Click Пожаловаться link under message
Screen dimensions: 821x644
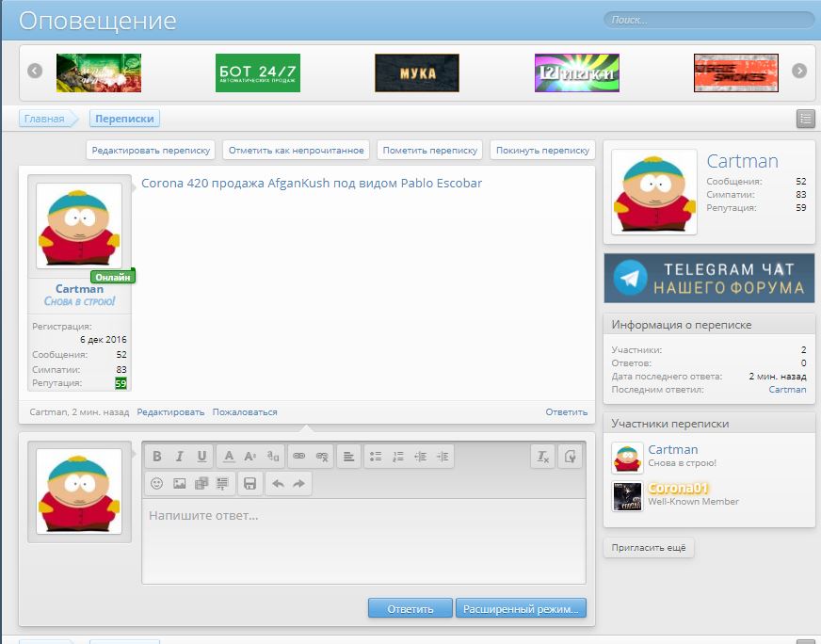245,412
